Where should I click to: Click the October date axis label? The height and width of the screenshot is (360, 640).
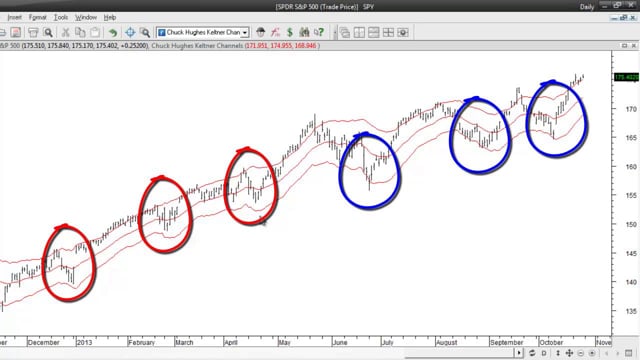[551, 342]
